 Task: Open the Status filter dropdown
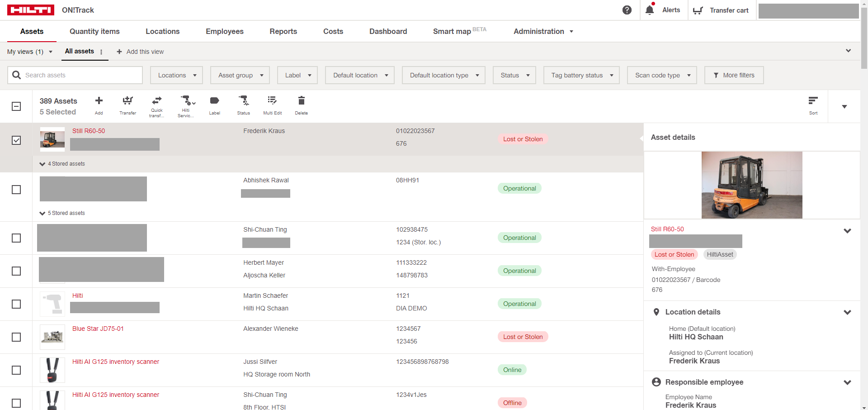(514, 75)
